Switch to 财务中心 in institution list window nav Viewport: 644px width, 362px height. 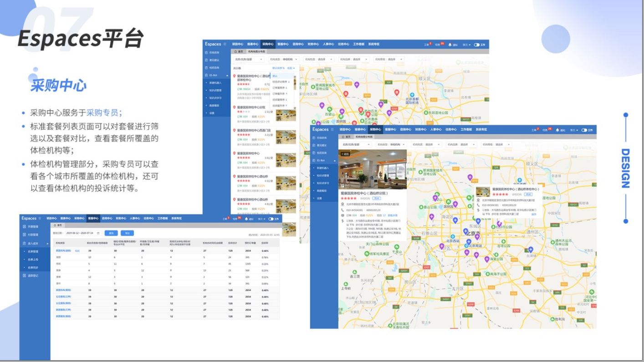[x=313, y=44]
